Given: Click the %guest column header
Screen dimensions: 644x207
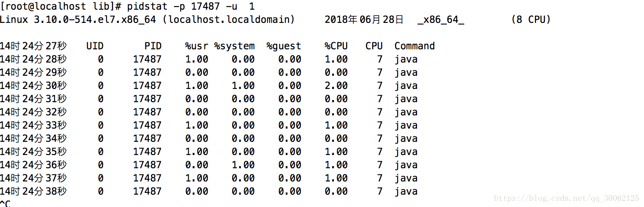Looking at the screenshot, I should pos(284,46).
